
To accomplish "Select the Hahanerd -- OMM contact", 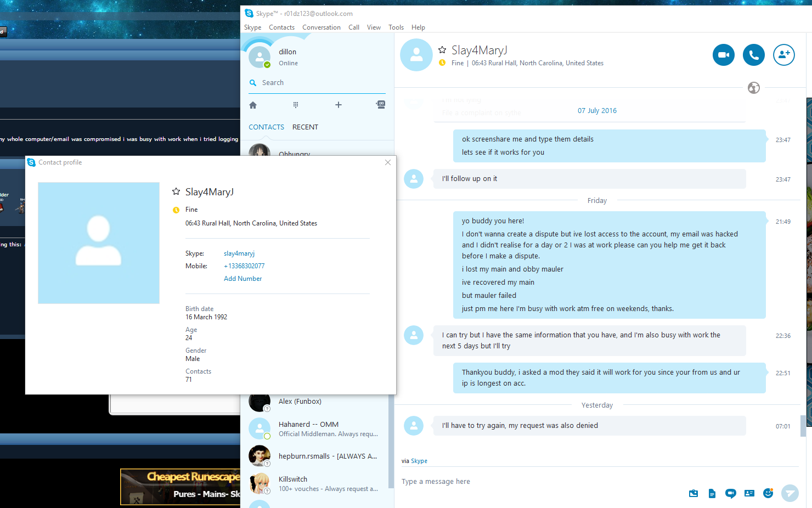I will click(x=314, y=428).
